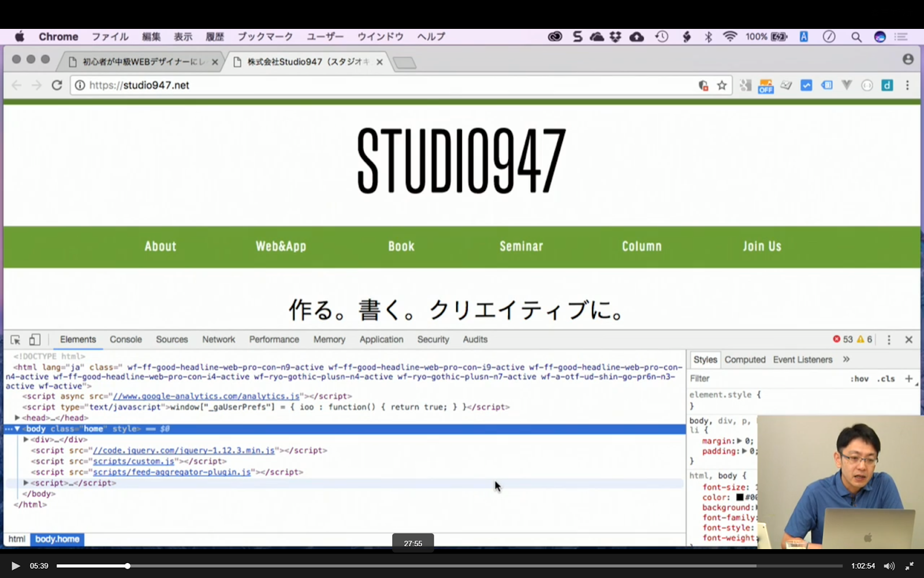The width and height of the screenshot is (924, 578).
Task: Activate the inspect element picker
Action: 16,340
